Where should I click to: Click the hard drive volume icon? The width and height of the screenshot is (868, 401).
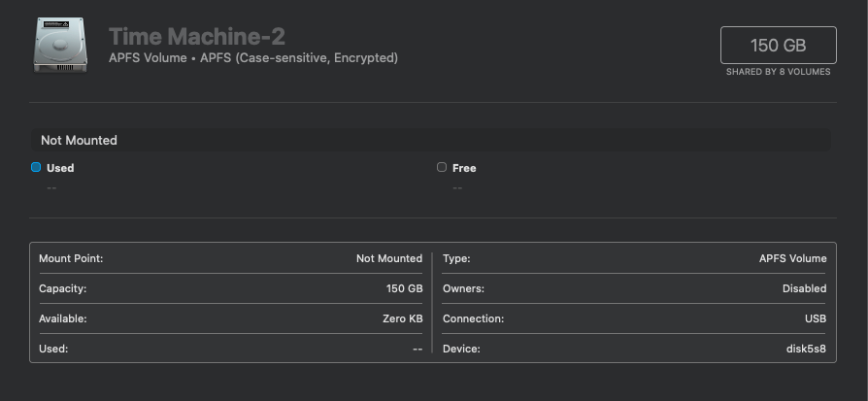59,46
